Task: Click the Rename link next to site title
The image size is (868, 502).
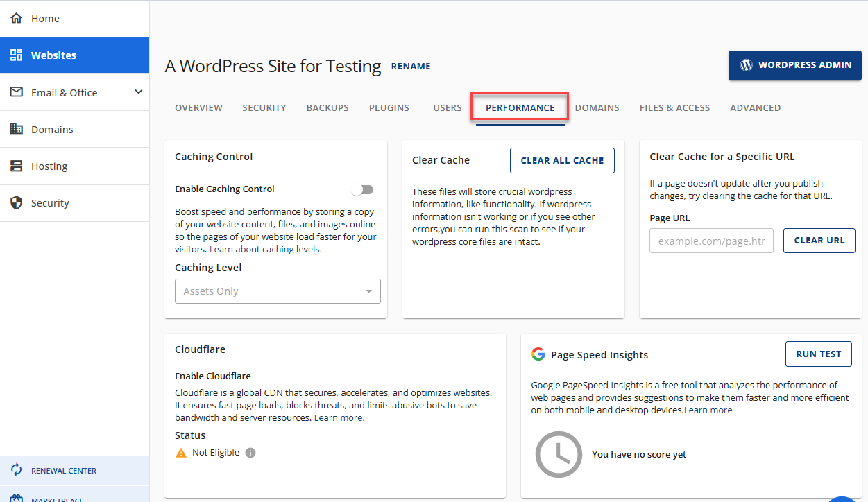Action: pyautogui.click(x=411, y=67)
